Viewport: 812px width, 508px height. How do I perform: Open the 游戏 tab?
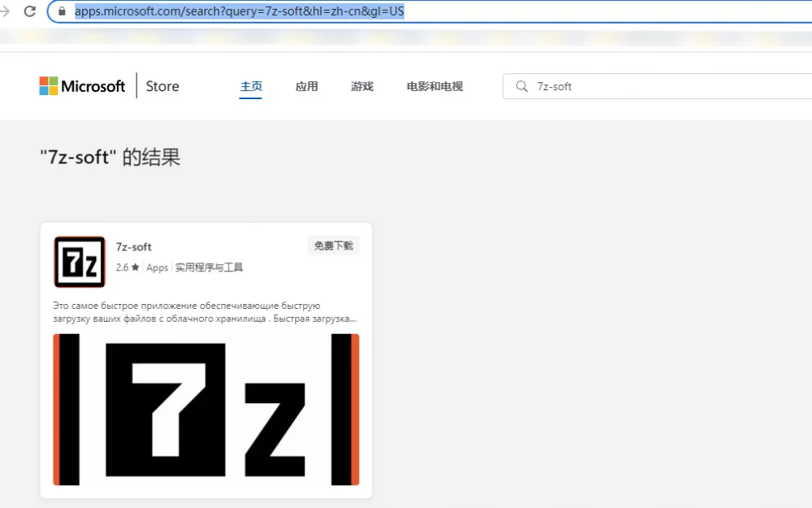point(362,87)
